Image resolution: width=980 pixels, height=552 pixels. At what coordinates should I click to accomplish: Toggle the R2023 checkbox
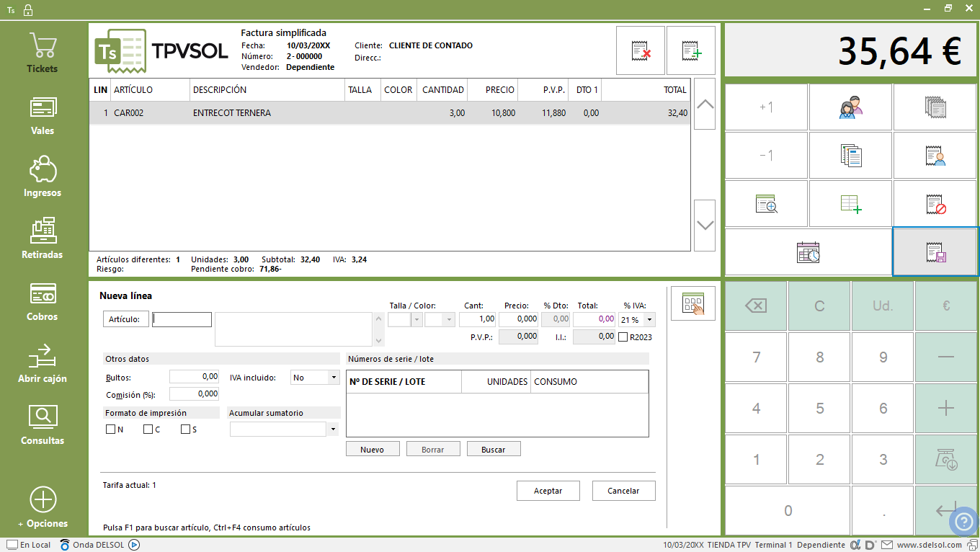[623, 337]
